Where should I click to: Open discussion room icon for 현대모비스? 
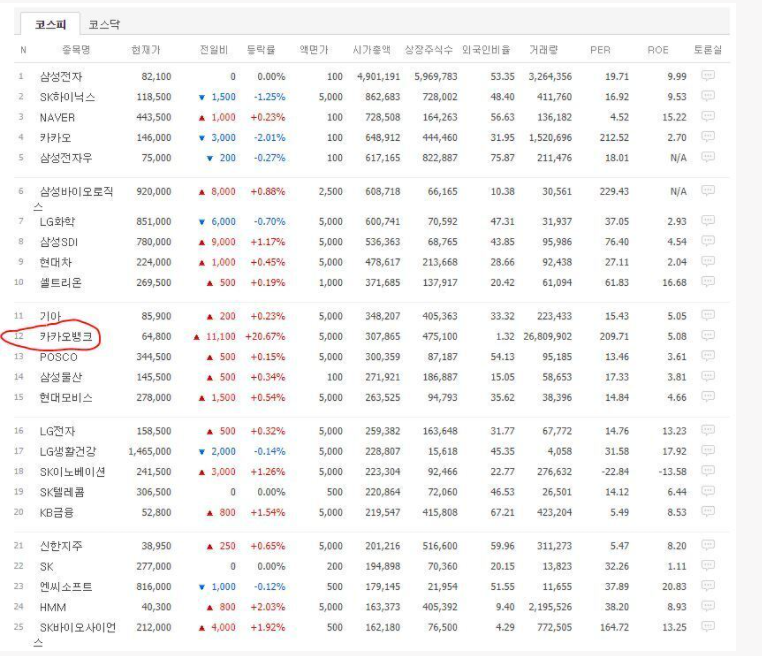pos(708,397)
